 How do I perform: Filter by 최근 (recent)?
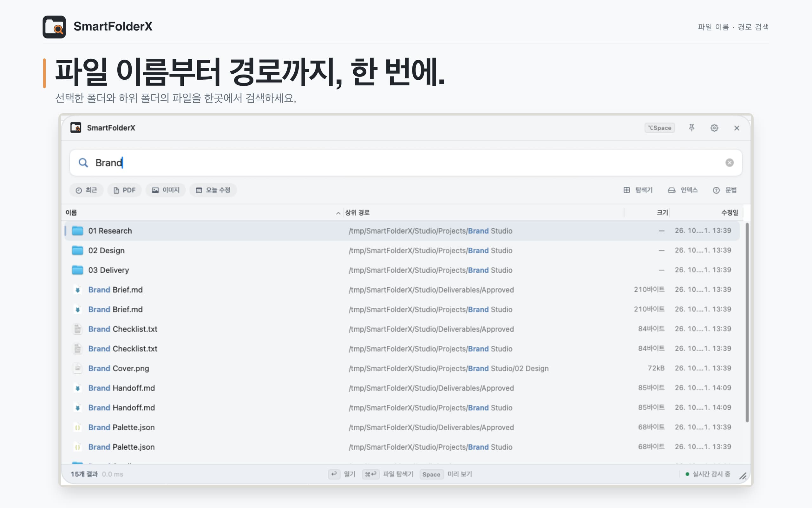coord(86,190)
